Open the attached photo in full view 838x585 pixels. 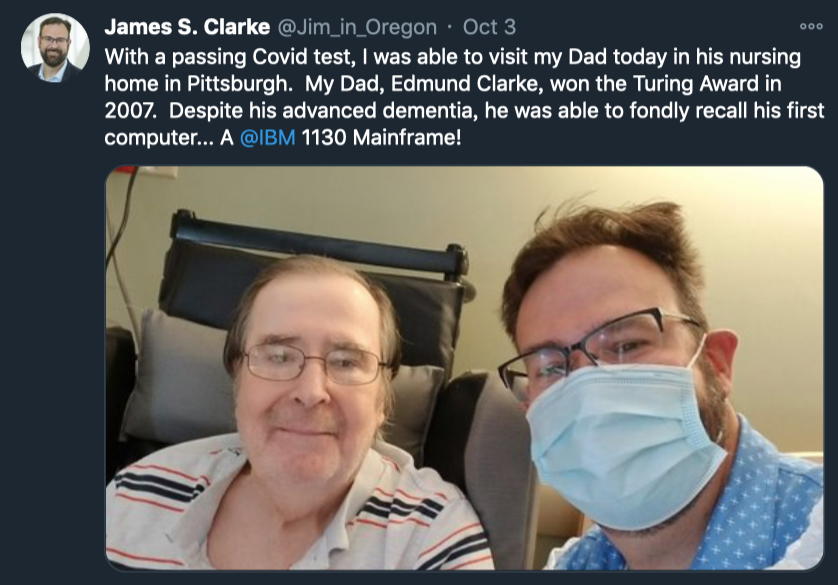pos(464,368)
